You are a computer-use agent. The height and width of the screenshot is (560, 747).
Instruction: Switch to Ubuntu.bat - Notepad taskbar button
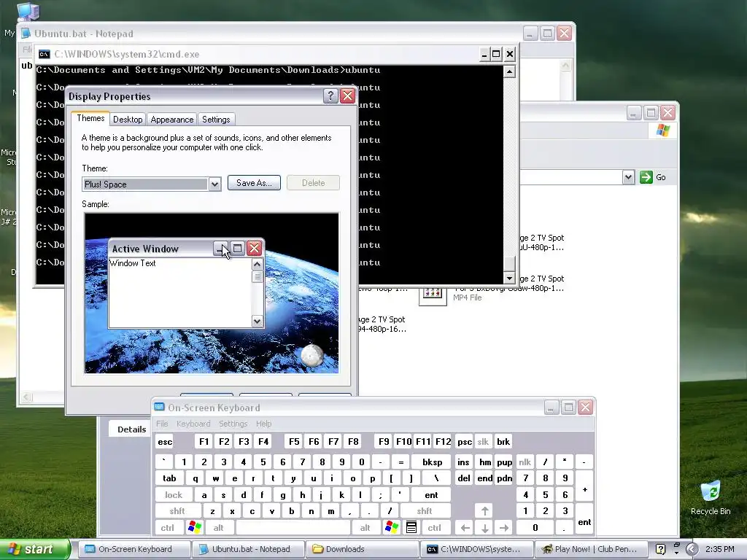point(247,549)
